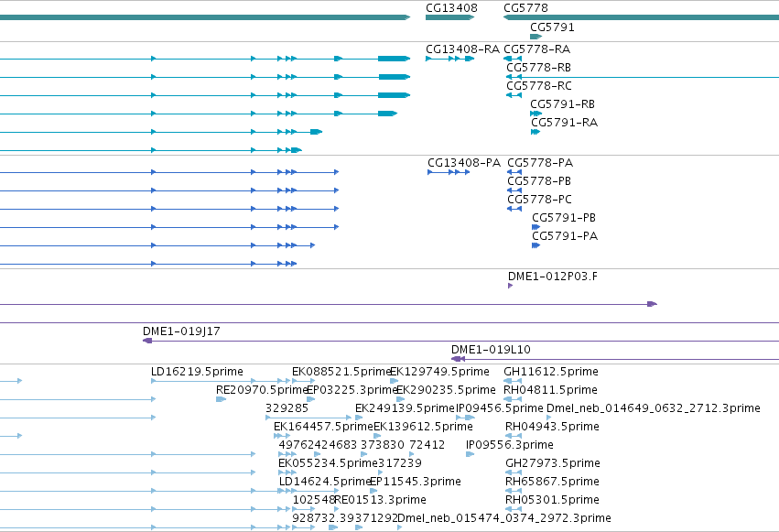This screenshot has width=779, height=532.
Task: Click the 317239 feature label
Action: [x=400, y=463]
